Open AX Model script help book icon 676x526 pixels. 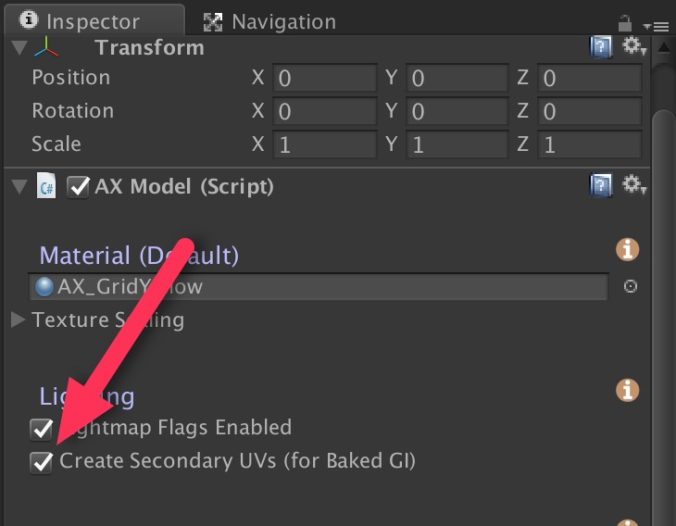601,186
